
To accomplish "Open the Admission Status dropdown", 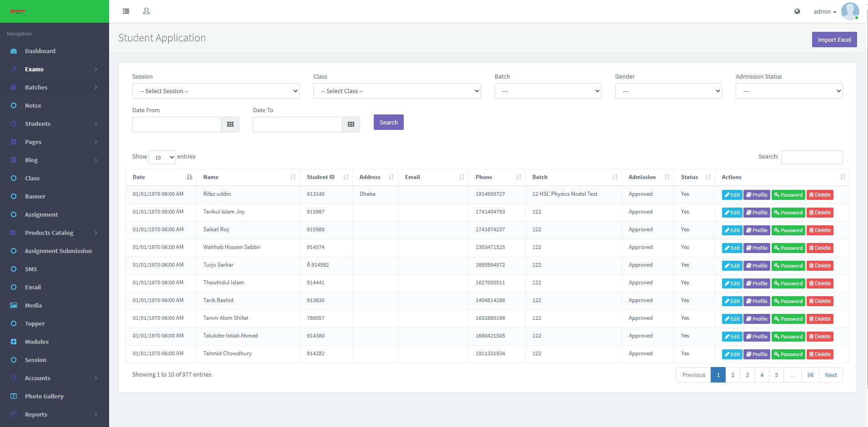I will pos(789,91).
